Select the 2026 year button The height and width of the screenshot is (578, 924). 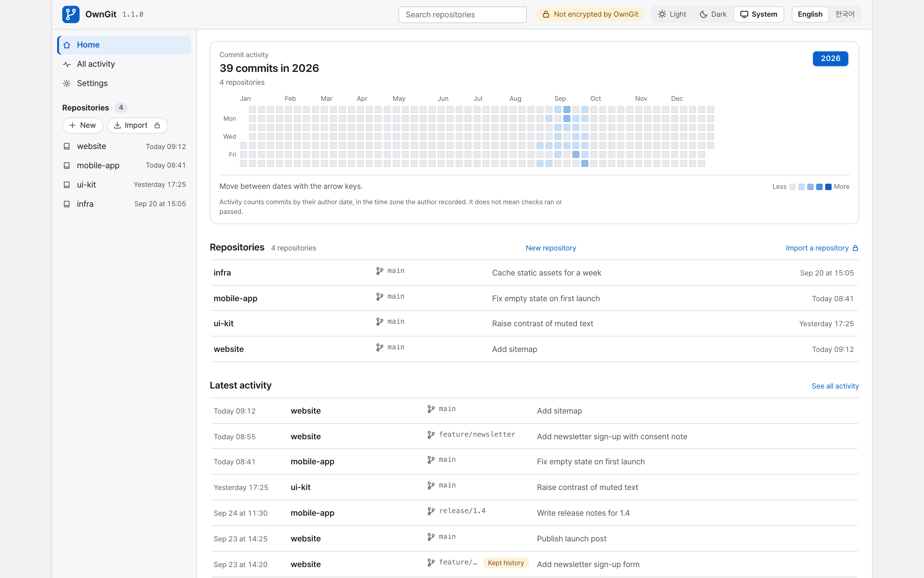[830, 58]
